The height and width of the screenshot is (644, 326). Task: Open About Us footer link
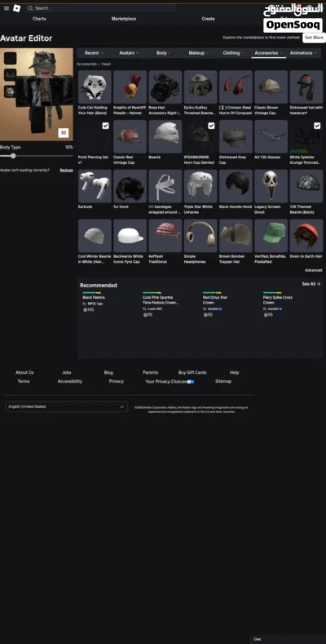point(24,372)
